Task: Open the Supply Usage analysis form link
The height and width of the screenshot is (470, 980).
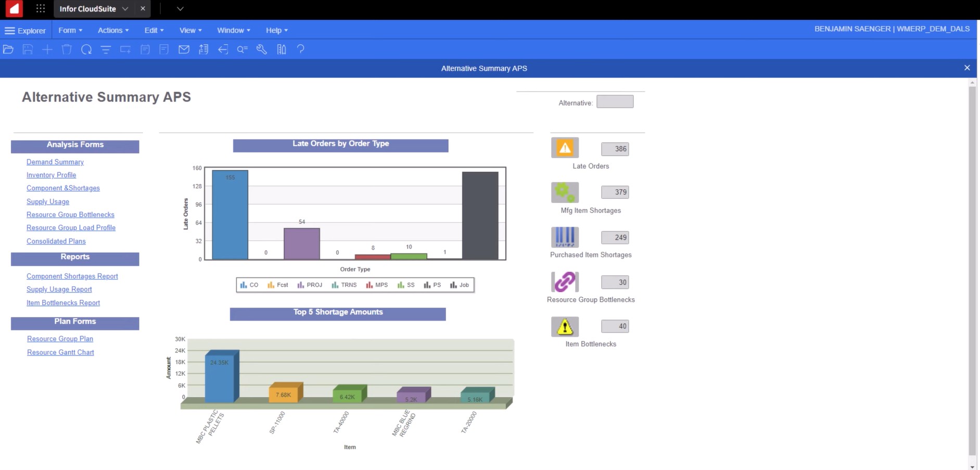Action: click(x=48, y=201)
